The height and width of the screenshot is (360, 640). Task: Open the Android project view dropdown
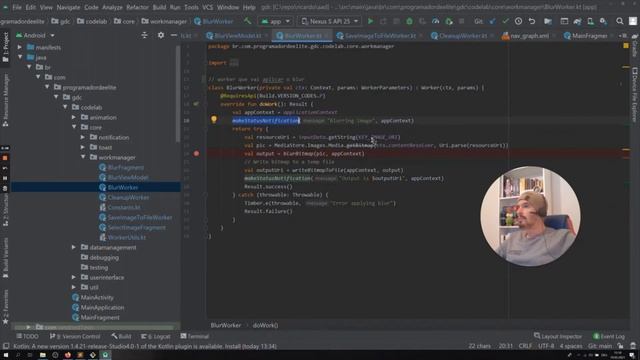click(x=35, y=36)
